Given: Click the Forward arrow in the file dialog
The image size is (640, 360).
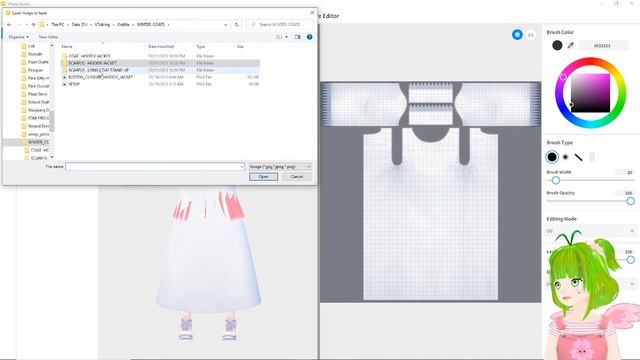Looking at the screenshot, I should [18, 24].
